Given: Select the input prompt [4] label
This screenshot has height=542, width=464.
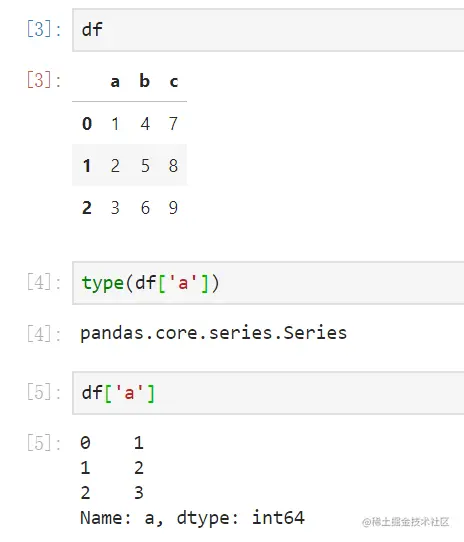Looking at the screenshot, I should [x=44, y=282].
